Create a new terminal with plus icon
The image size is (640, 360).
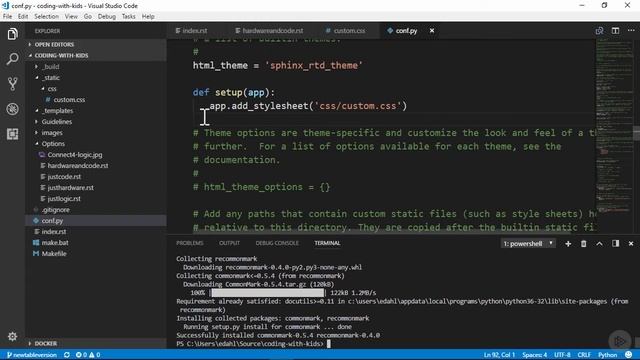[x=568, y=244]
